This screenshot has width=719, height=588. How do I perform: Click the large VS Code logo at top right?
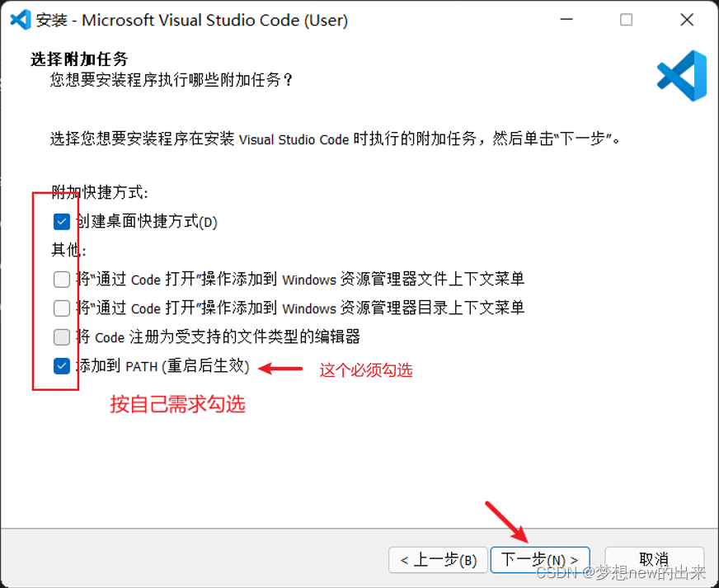tap(680, 75)
